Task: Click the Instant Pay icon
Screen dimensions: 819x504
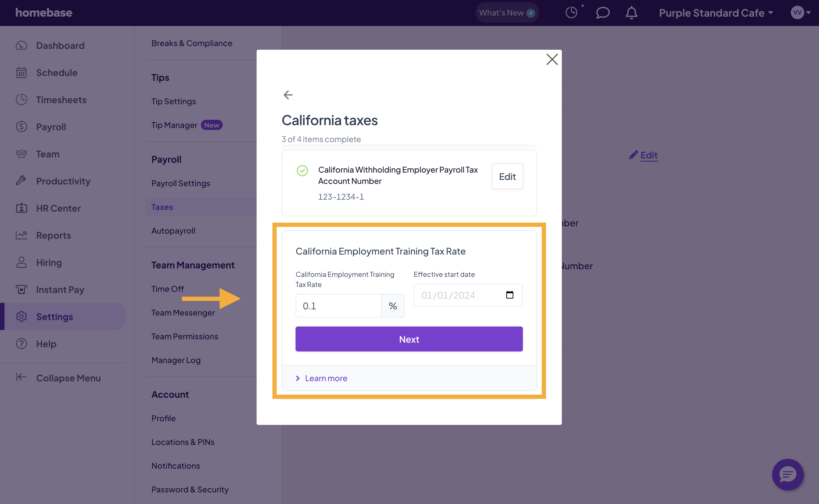Action: coord(21,289)
